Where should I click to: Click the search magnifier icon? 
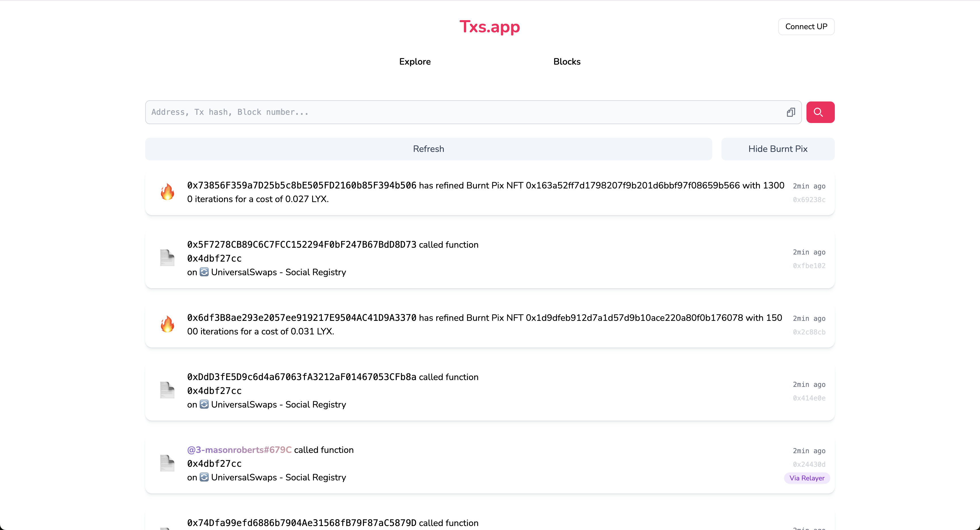[820, 112]
